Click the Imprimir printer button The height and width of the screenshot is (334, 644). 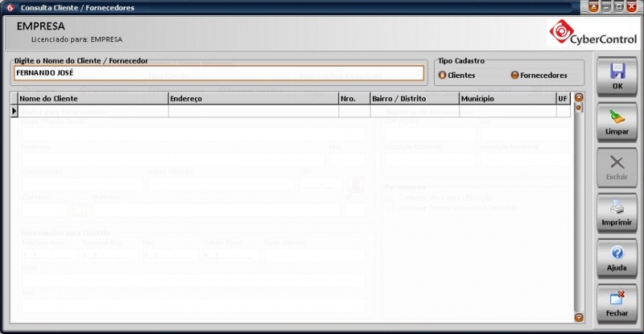coord(617,212)
